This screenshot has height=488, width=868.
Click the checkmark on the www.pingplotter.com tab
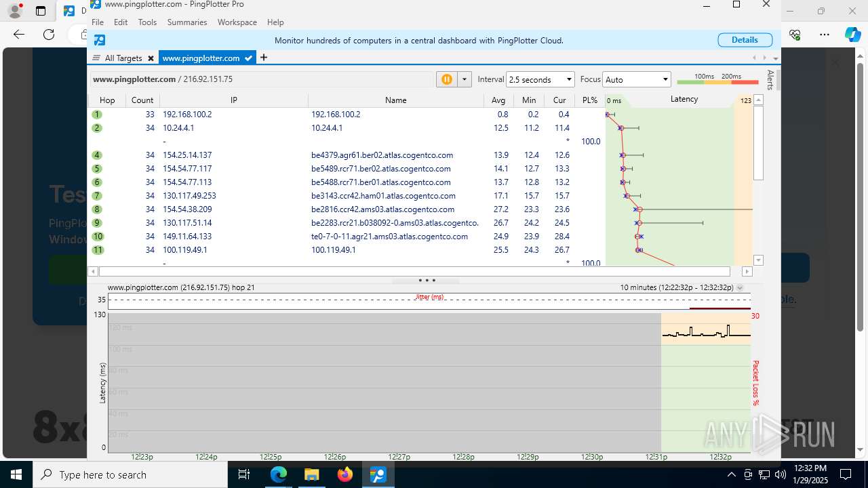point(248,58)
